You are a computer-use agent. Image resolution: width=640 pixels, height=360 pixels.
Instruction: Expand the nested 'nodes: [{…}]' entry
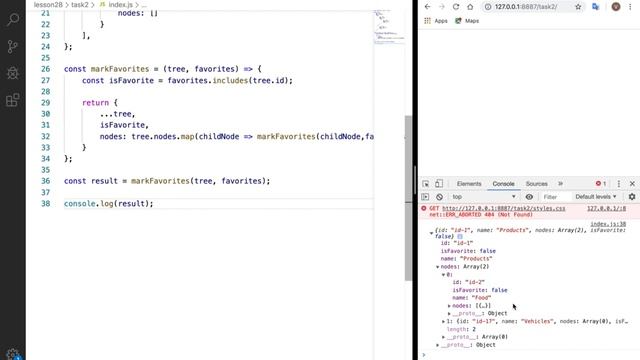tap(449, 306)
